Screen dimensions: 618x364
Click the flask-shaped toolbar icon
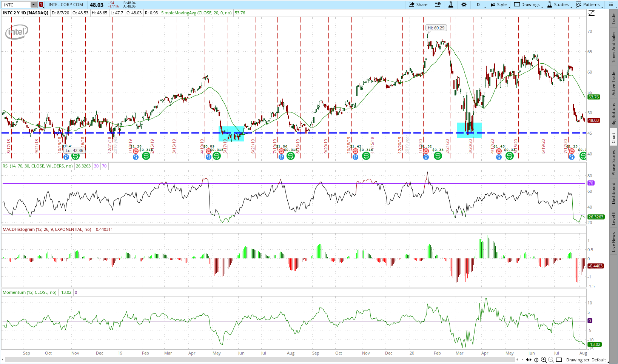point(450,5)
